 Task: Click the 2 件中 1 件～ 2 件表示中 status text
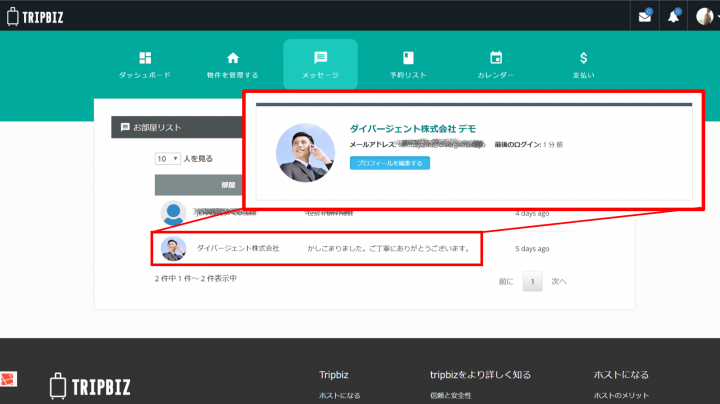pyautogui.click(x=196, y=278)
